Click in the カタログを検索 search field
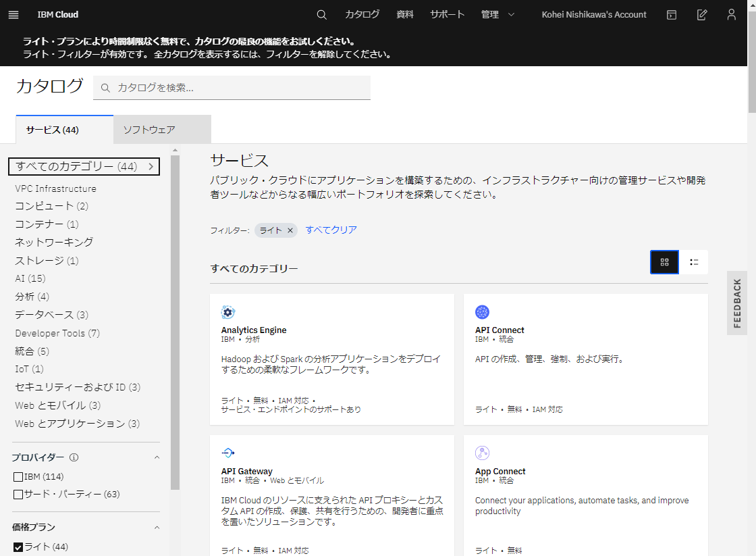This screenshot has width=756, height=556. coord(232,88)
